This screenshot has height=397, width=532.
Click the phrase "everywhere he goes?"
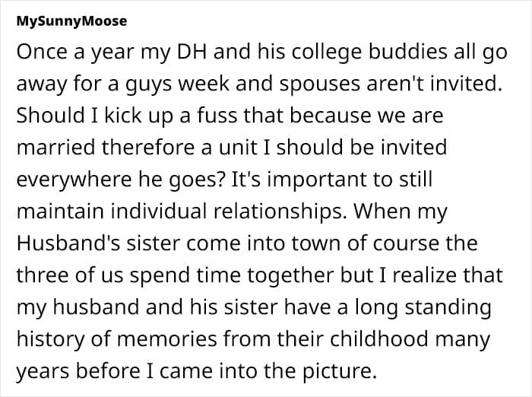point(120,179)
